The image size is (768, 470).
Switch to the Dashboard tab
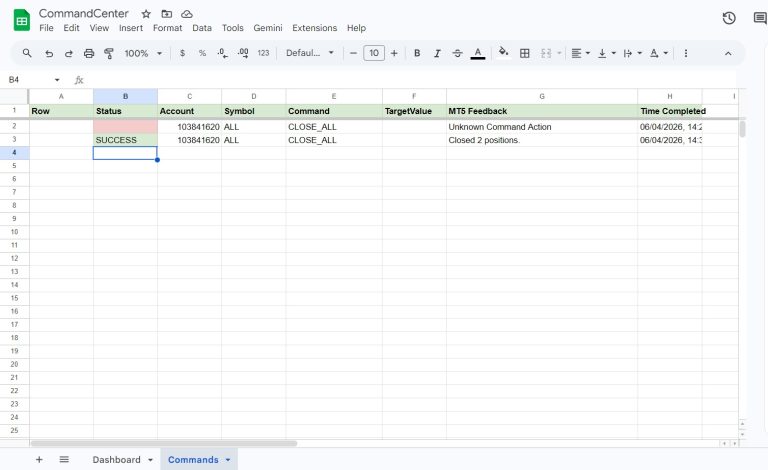116,460
